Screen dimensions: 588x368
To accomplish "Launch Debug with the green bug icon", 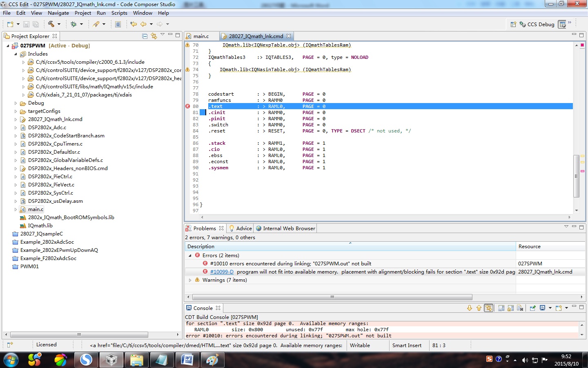I will click(73, 24).
